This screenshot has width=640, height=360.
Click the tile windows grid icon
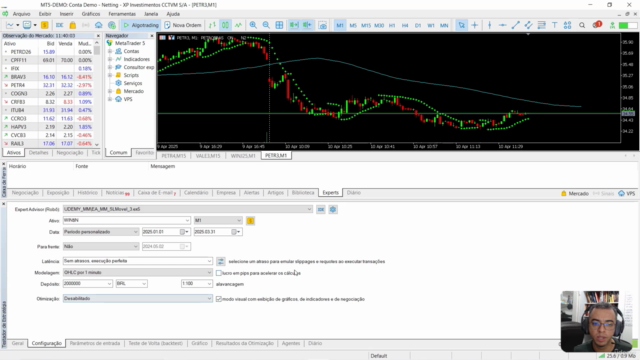click(x=279, y=25)
